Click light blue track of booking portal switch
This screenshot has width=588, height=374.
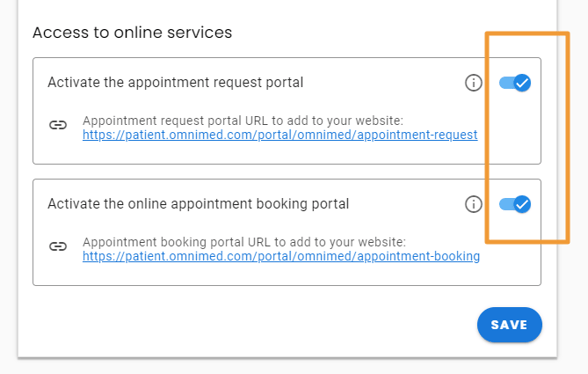point(506,204)
